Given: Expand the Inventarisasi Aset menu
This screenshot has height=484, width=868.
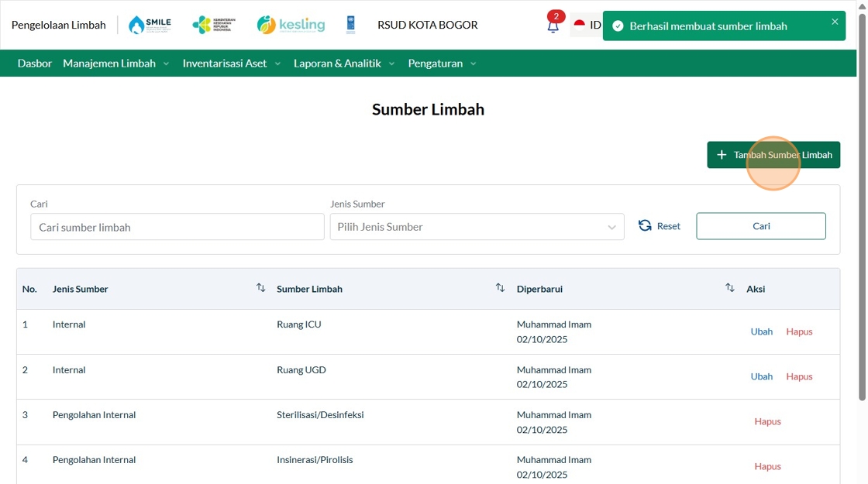Looking at the screenshot, I should point(232,63).
